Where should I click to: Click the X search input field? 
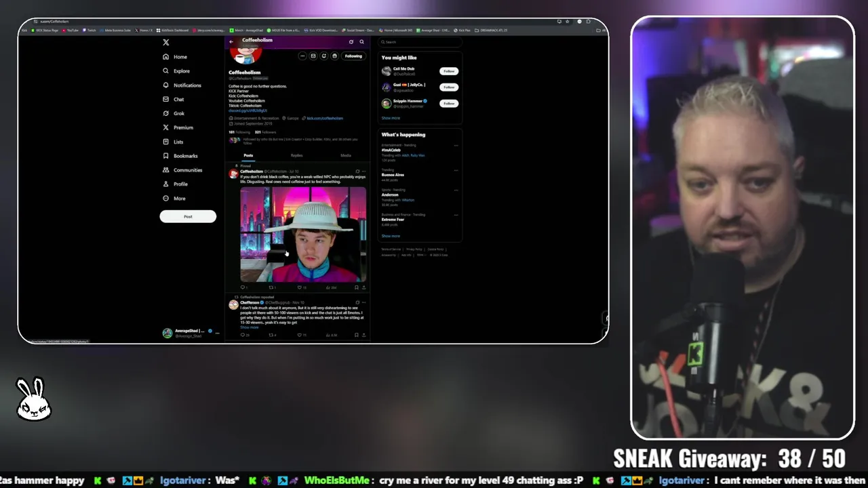click(419, 42)
